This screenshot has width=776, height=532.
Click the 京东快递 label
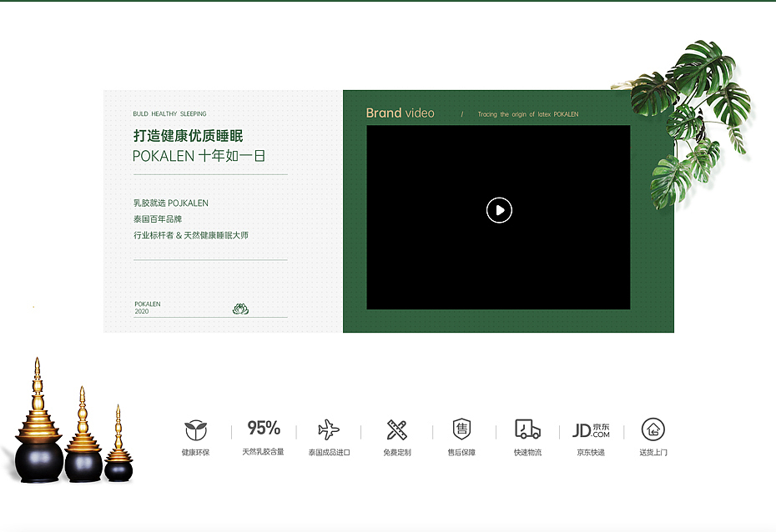click(x=591, y=453)
